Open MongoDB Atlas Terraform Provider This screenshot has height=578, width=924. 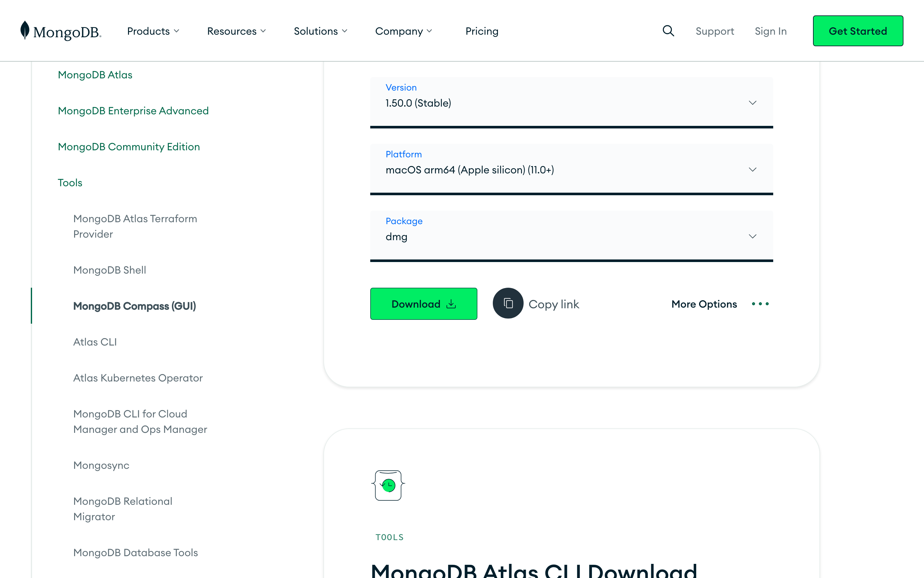(135, 226)
